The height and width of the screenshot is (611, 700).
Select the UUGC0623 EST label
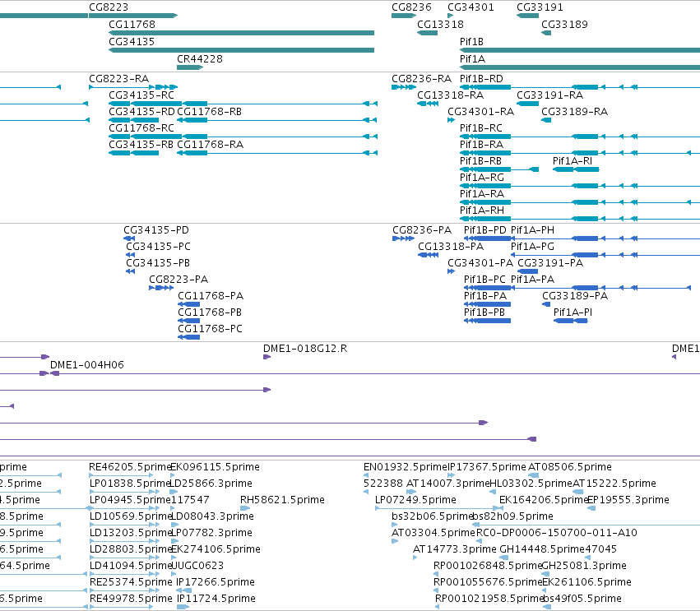coord(197,566)
